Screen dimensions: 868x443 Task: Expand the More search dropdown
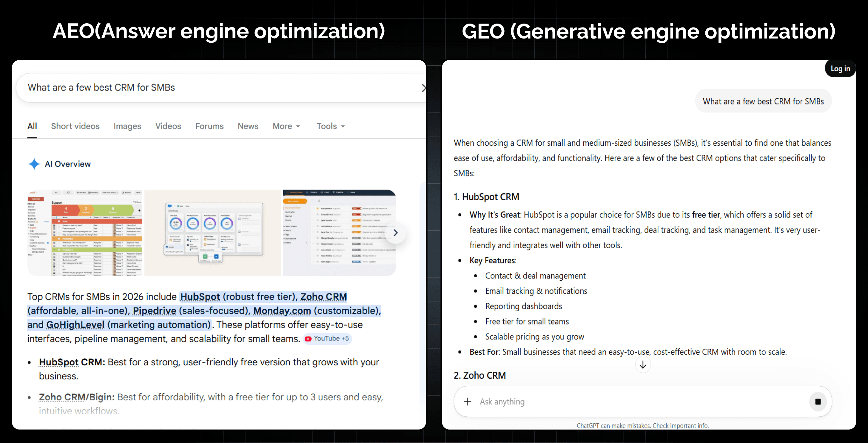[286, 126]
